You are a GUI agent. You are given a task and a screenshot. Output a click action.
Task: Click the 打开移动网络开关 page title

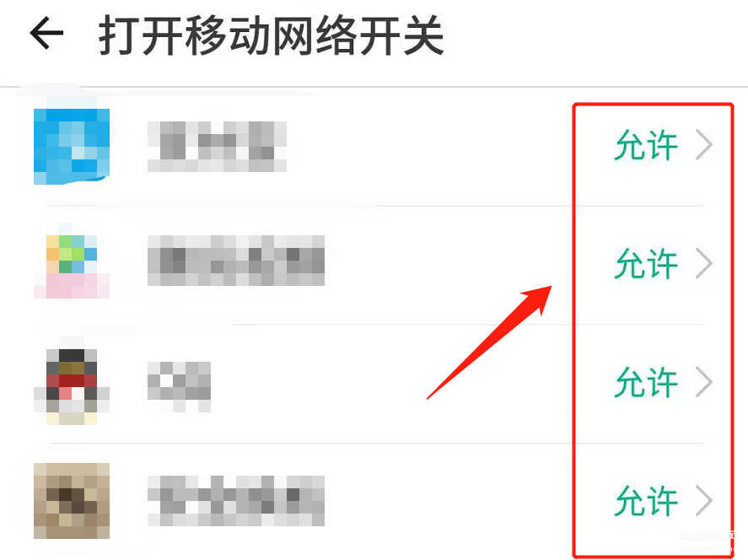(271, 35)
